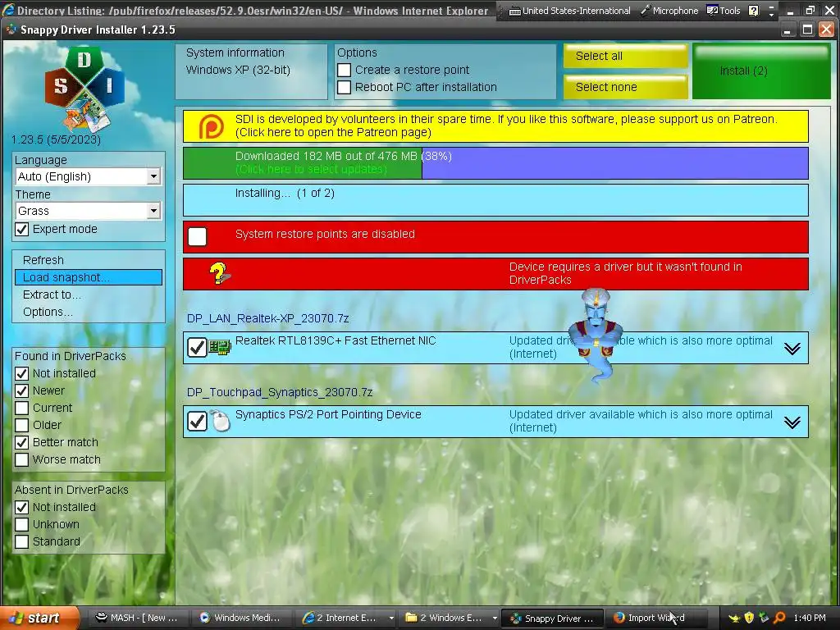840x630 pixels.
Task: Click the orange magnifier tray icon
Action: pyautogui.click(x=779, y=618)
